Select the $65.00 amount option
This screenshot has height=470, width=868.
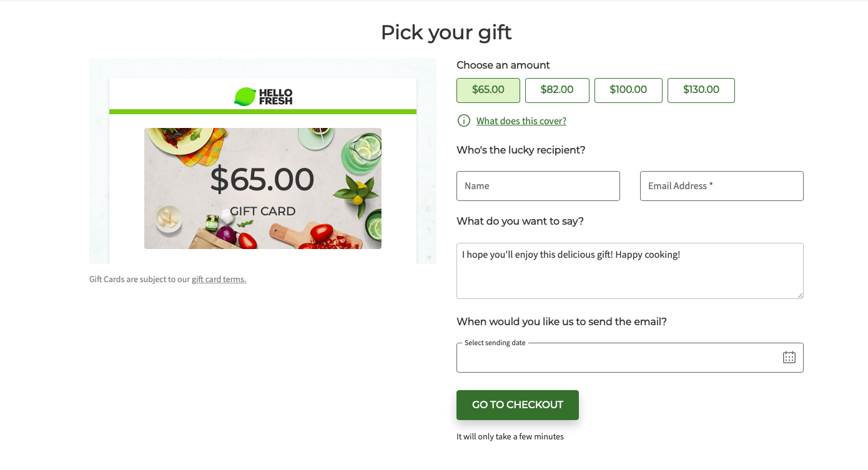tap(488, 90)
